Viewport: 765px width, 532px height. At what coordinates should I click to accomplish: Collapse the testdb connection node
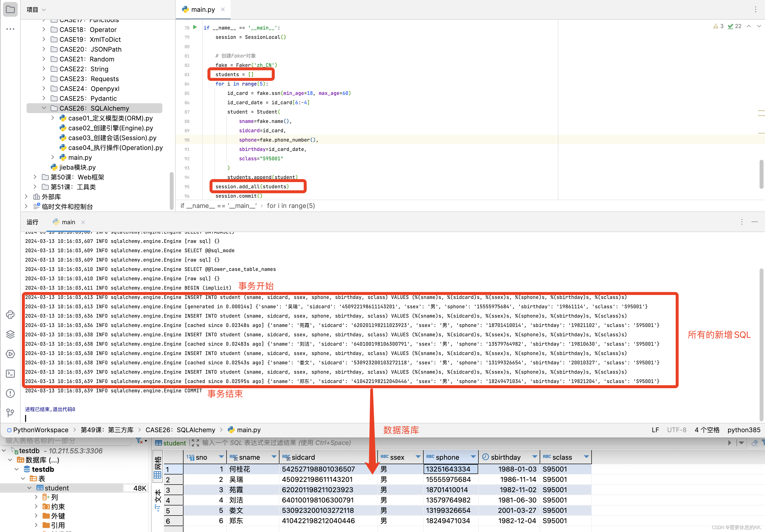[4, 450]
